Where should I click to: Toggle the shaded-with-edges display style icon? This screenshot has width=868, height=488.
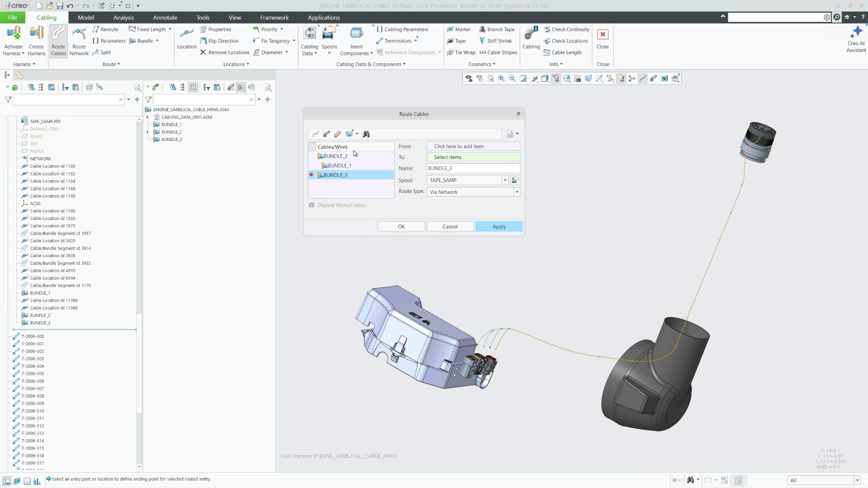pos(545,79)
